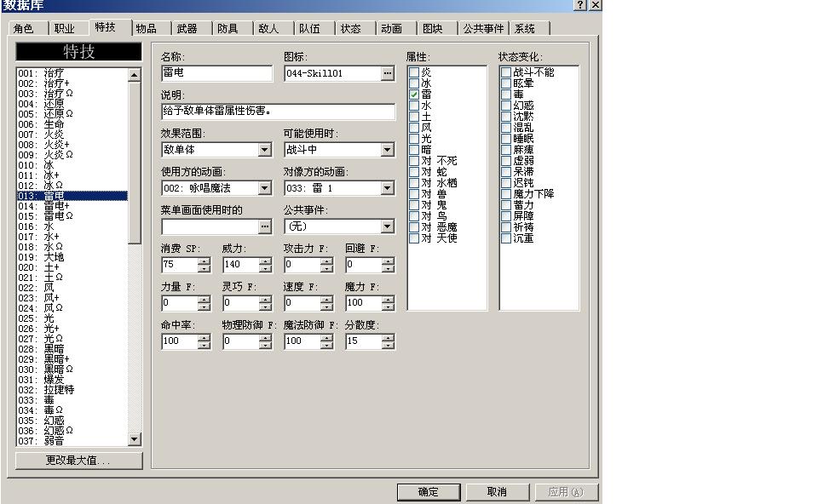Click the 消费 SP field showing 75
The image size is (818, 504).
(x=180, y=265)
